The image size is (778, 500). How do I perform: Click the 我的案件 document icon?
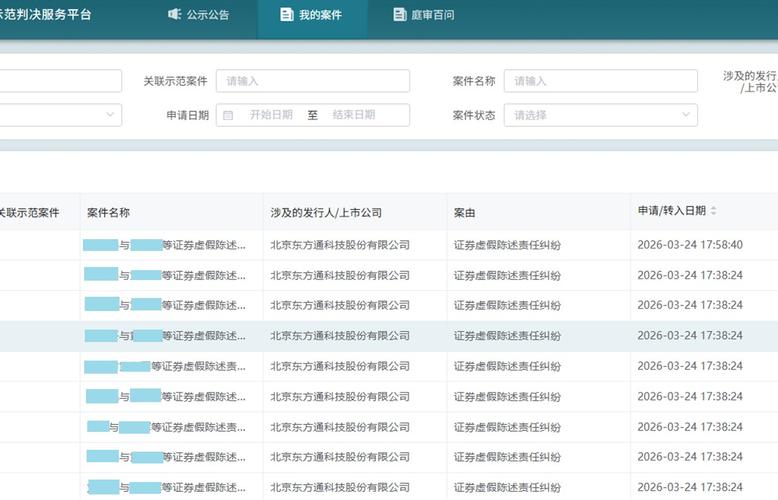click(x=287, y=15)
